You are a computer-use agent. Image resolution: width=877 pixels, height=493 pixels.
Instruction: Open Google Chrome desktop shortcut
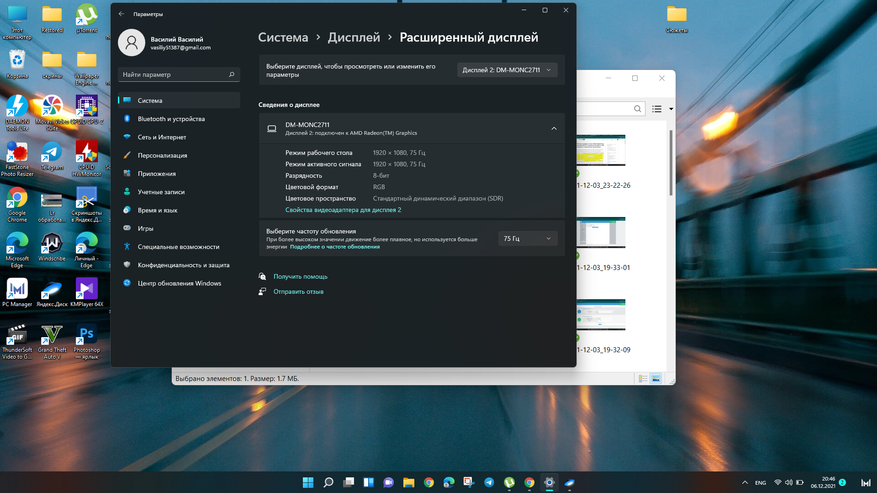click(17, 200)
